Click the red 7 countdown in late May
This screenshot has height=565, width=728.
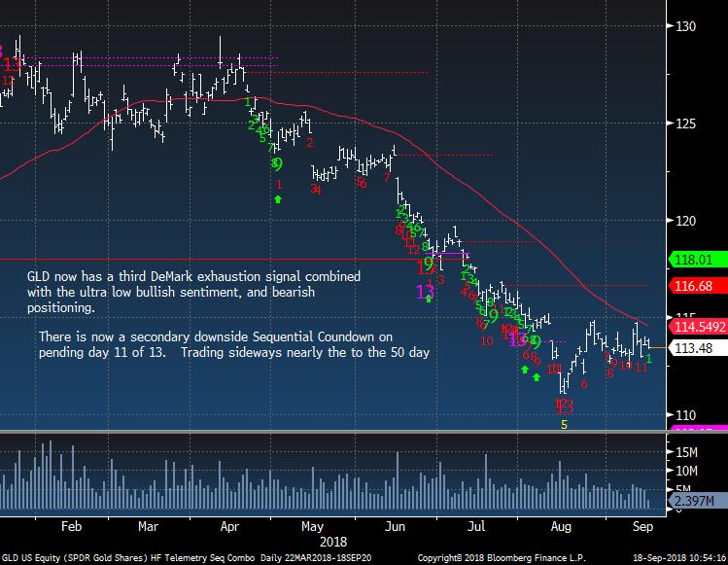tap(386, 178)
